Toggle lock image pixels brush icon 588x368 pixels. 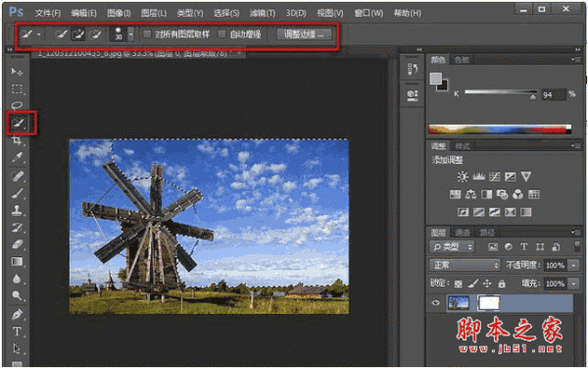pyautogui.click(x=473, y=284)
